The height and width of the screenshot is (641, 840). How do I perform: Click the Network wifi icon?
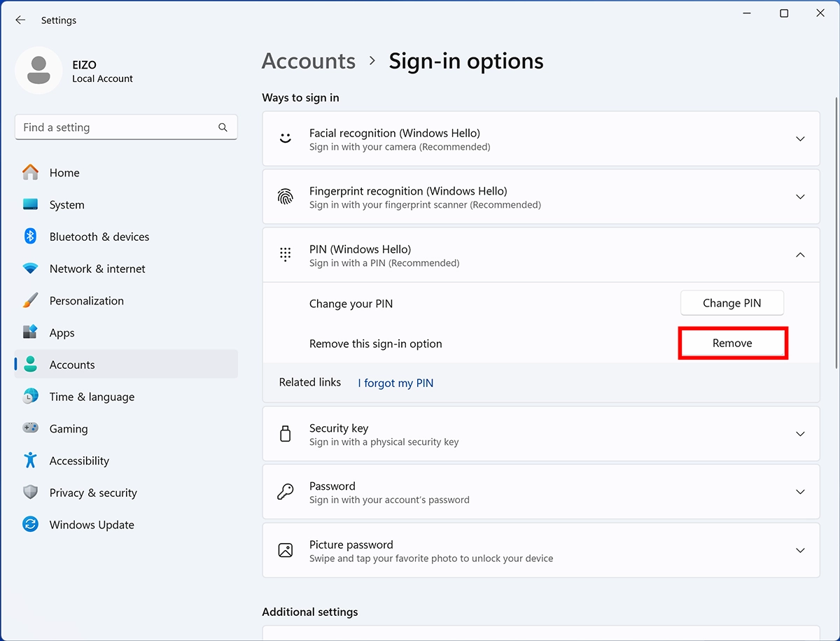click(30, 269)
